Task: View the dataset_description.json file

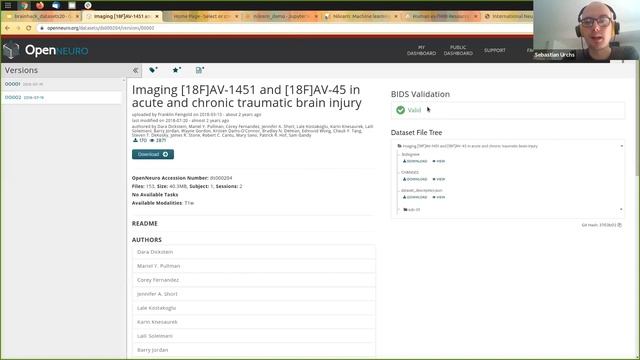Action: pos(439,197)
